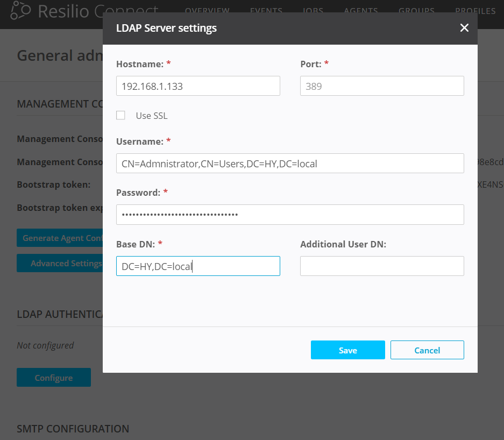This screenshot has height=440, width=504.
Task: Select the Base DN input field
Action: point(198,266)
